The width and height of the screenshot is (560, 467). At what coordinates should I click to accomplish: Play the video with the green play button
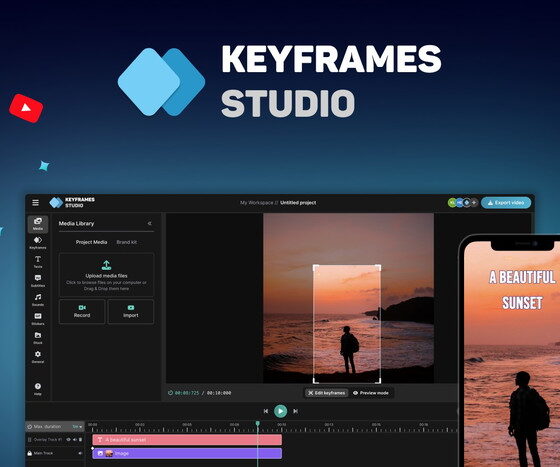(281, 411)
